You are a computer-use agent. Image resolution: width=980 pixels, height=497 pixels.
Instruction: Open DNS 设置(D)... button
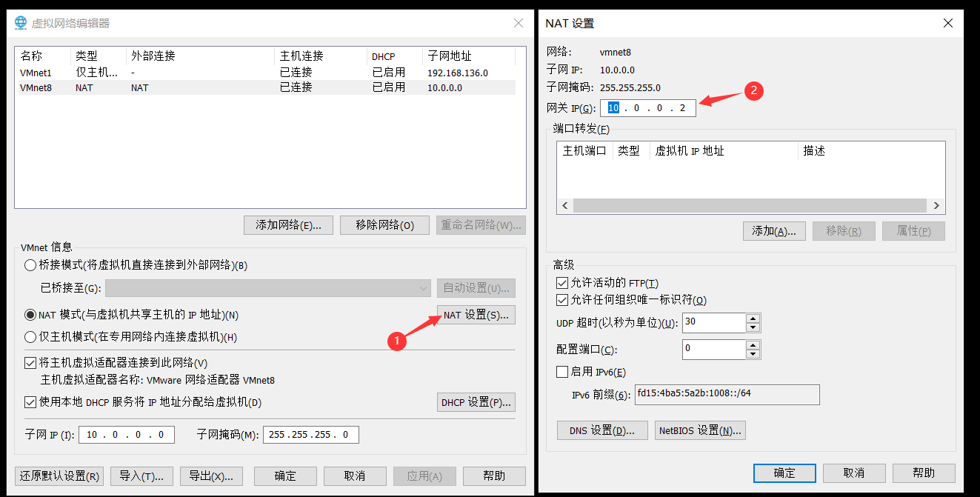(x=602, y=430)
